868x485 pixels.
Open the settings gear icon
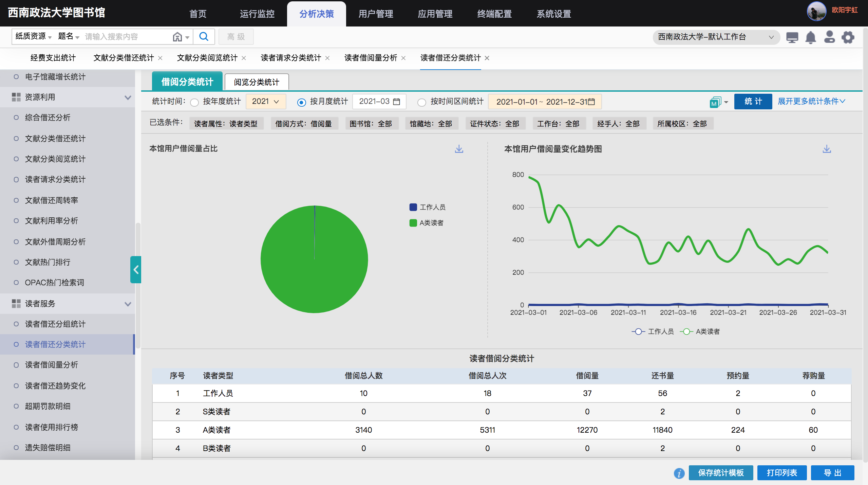tap(848, 37)
